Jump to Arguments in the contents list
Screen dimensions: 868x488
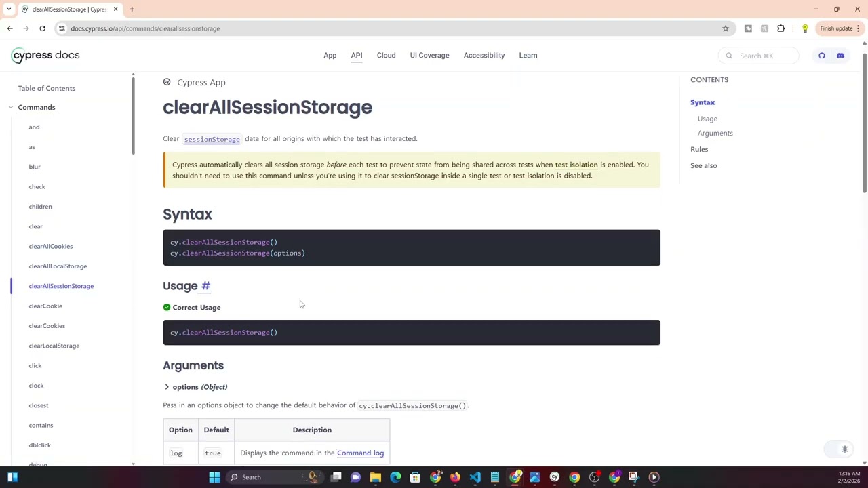pos(715,134)
